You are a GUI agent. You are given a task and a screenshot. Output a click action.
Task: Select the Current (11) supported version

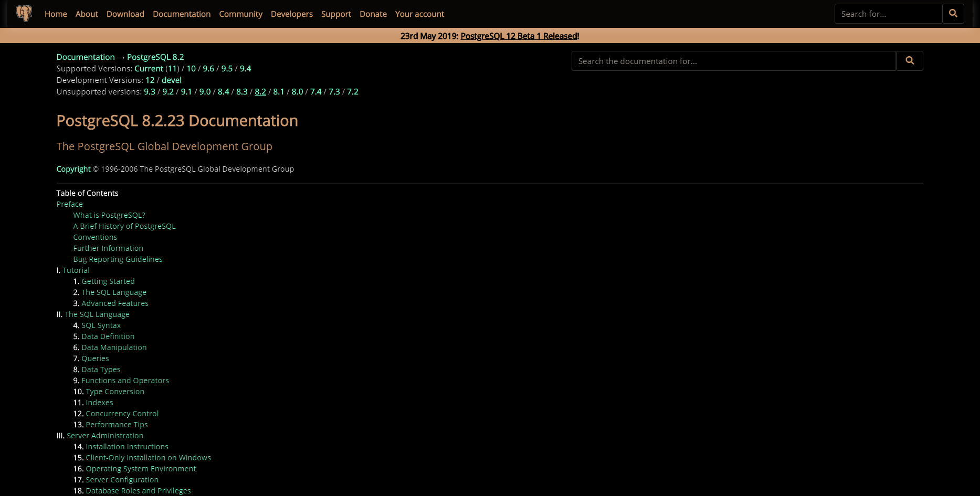149,68
